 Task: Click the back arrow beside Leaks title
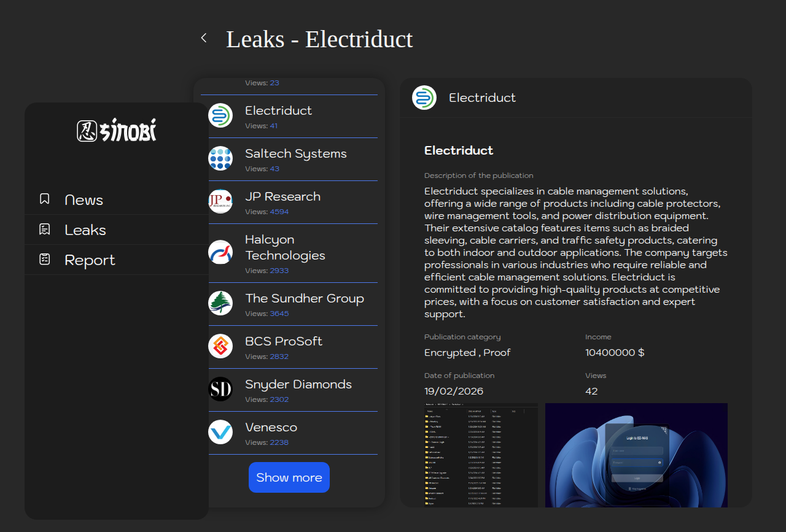(x=204, y=38)
